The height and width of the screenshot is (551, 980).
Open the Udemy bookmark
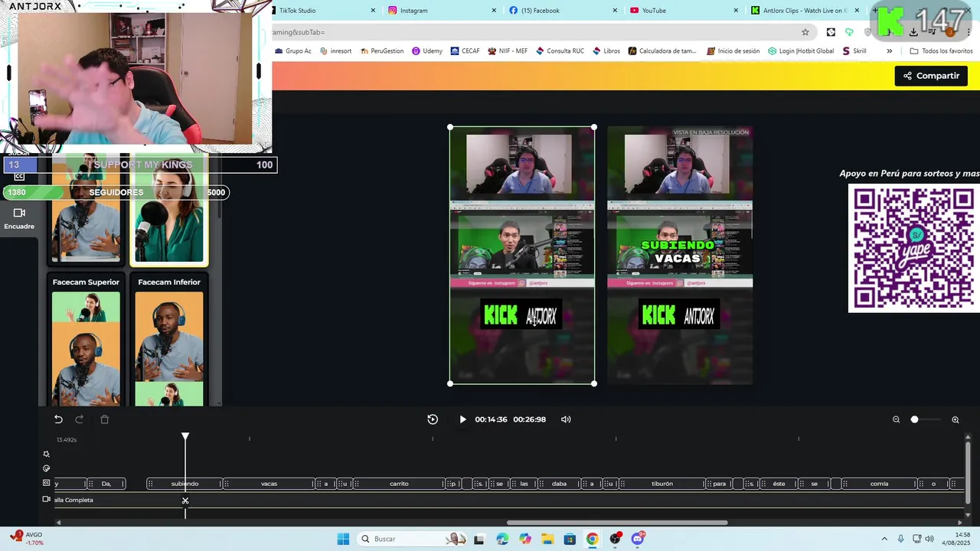(x=427, y=51)
